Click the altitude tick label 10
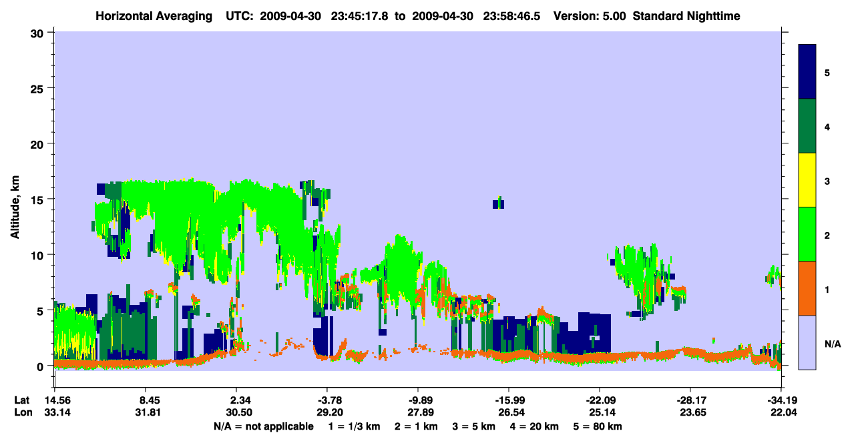This screenshot has width=868, height=445. point(38,255)
